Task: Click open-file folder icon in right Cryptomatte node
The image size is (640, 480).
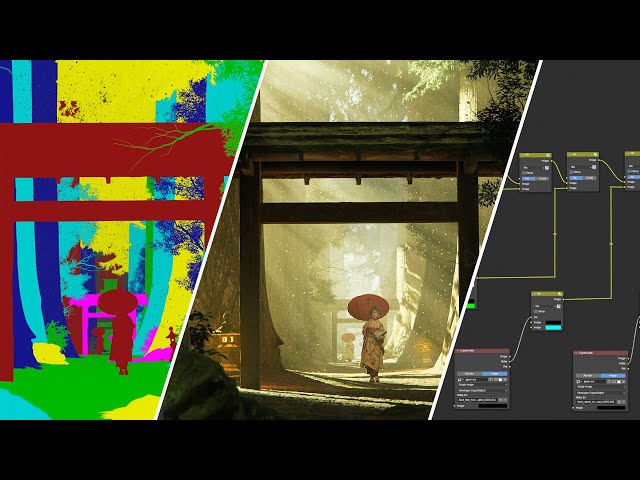Action: click(619, 382)
